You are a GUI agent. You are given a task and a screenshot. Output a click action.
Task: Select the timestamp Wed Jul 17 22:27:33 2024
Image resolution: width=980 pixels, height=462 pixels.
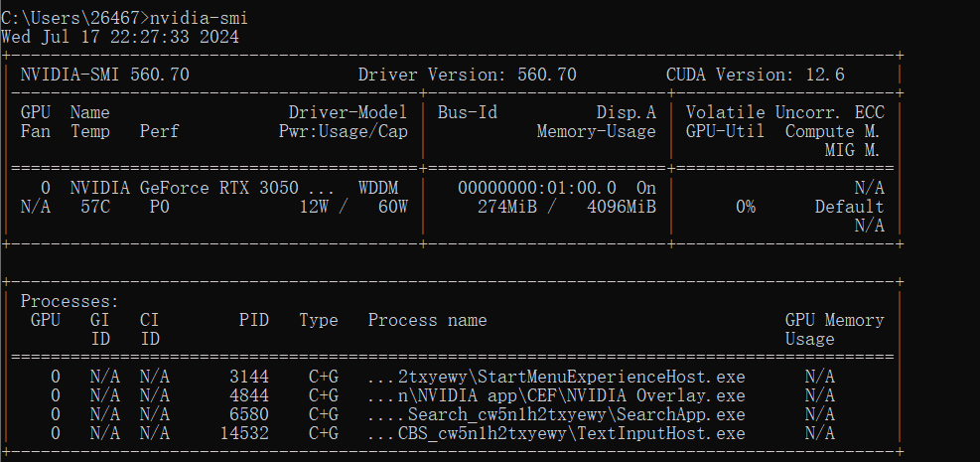coord(120,37)
